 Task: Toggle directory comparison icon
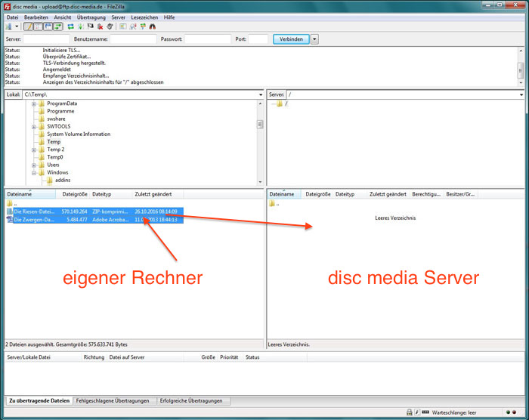click(133, 26)
